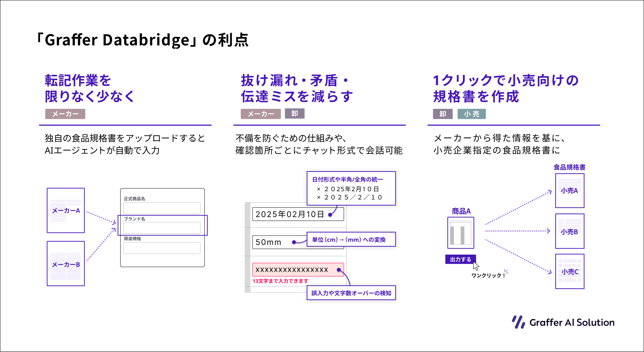Click the 単位(cm)→(mm)への変換 callout
Image resolution: width=644 pixels, height=352 pixels.
point(351,240)
